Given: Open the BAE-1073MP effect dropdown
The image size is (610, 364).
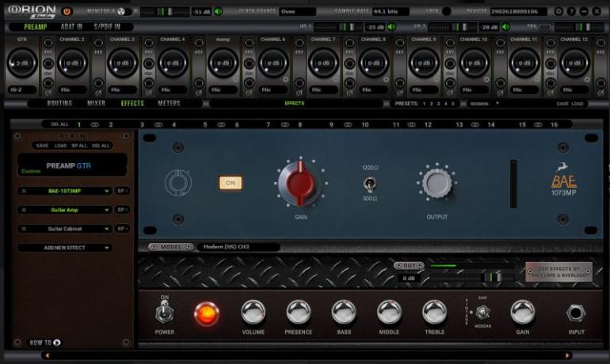Looking at the screenshot, I should [106, 191].
